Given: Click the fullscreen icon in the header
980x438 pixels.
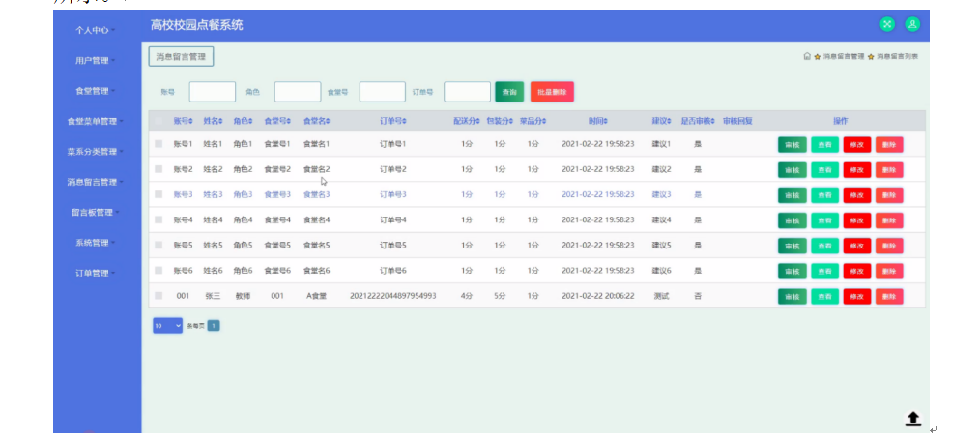Looking at the screenshot, I should point(887,24).
